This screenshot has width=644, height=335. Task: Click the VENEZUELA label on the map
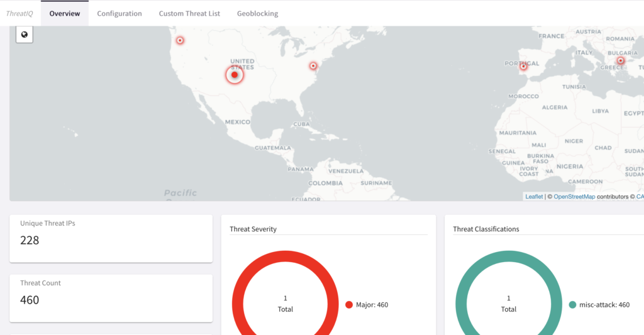coord(346,171)
